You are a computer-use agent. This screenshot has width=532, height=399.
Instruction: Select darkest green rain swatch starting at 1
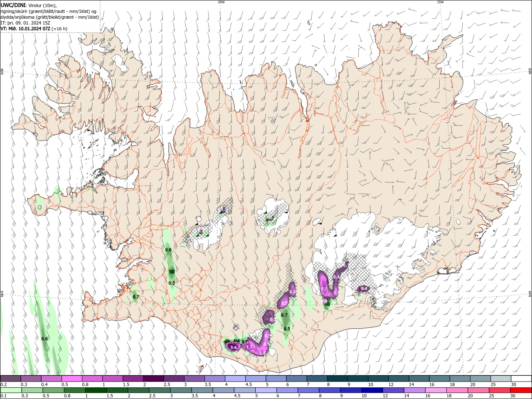tap(96, 390)
